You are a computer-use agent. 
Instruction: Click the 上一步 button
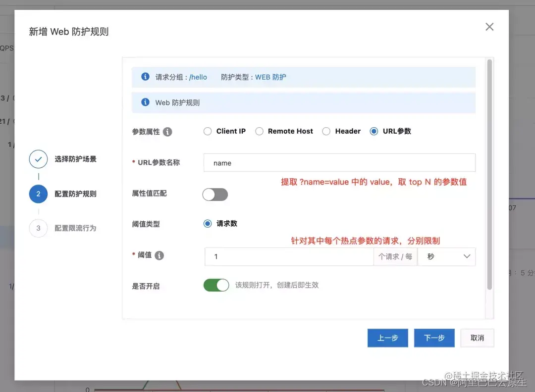387,338
